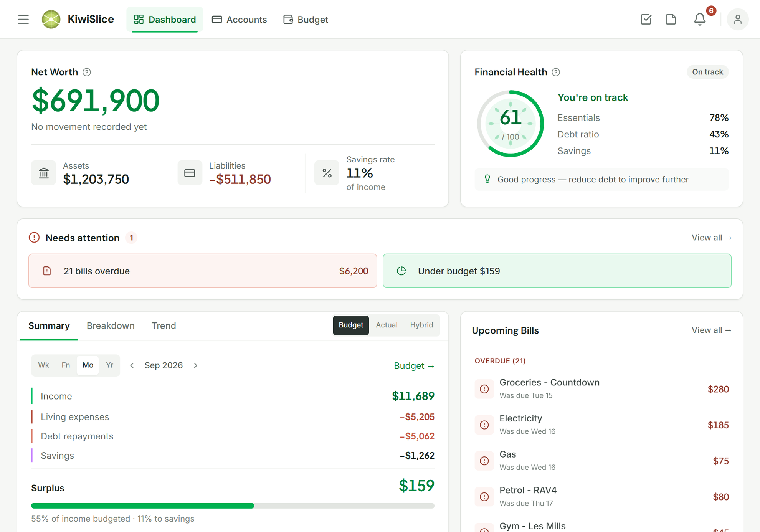
Task: Switch view mode to Hybrid
Action: (421, 325)
